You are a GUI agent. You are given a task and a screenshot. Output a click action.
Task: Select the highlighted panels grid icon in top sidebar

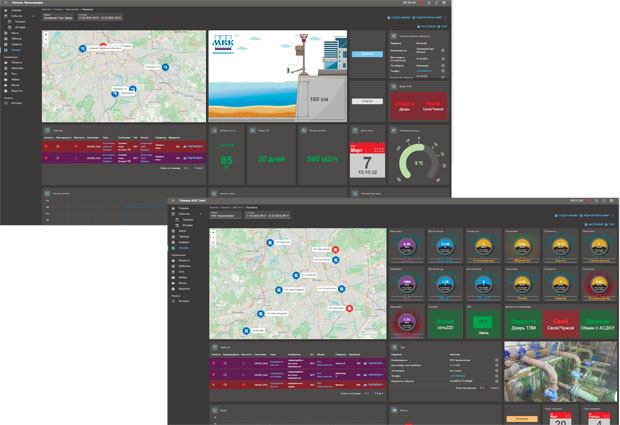(6, 50)
